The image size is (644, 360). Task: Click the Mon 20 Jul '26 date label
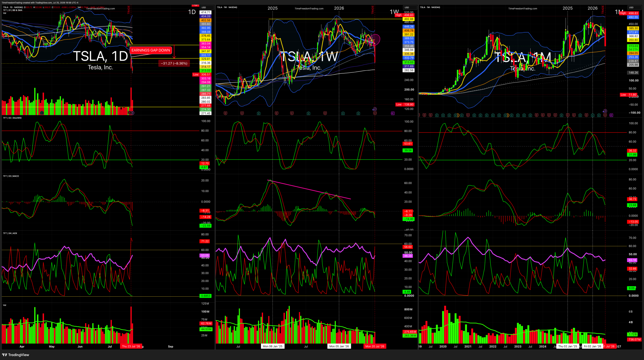coord(375,347)
